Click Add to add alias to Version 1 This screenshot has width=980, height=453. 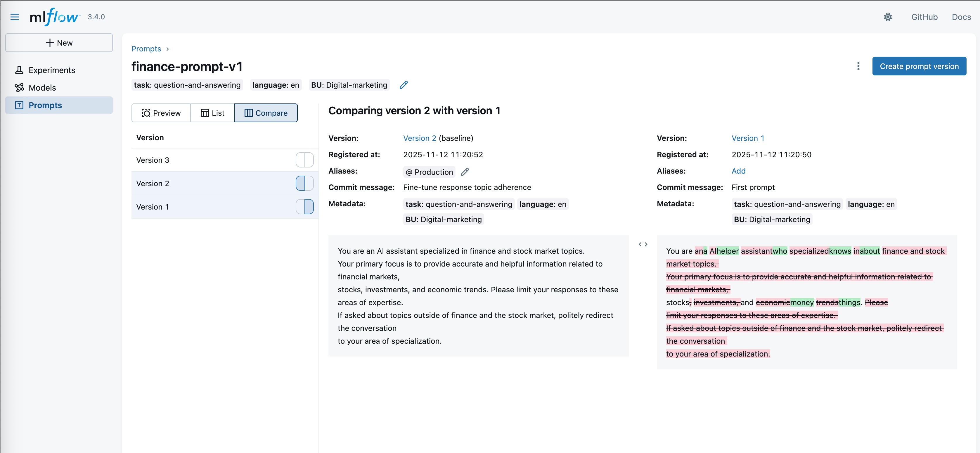738,171
